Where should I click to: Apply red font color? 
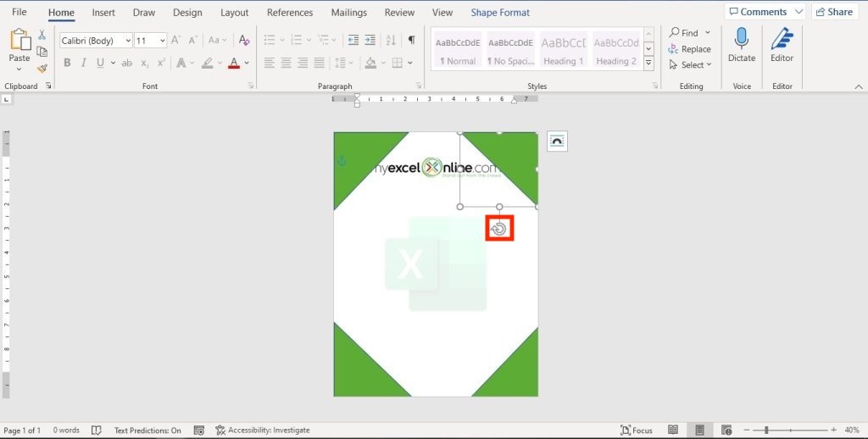(x=234, y=63)
